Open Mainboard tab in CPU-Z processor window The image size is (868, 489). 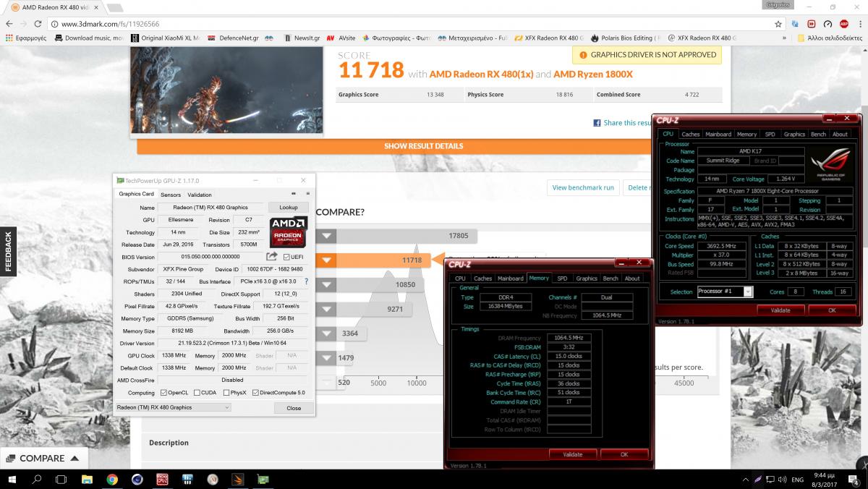[718, 134]
